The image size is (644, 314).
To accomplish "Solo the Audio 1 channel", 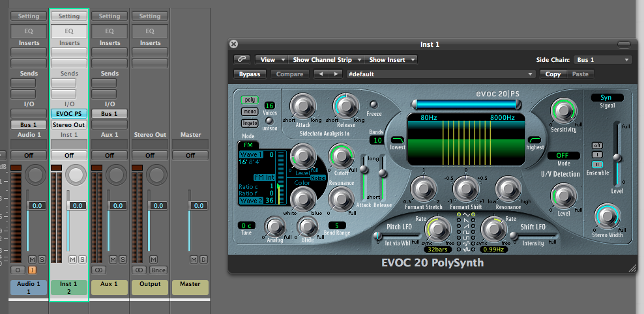I will [42, 259].
